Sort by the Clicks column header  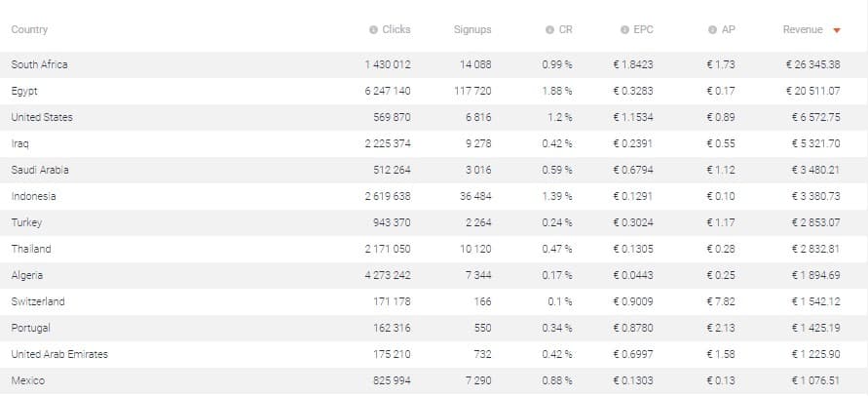[396, 30]
